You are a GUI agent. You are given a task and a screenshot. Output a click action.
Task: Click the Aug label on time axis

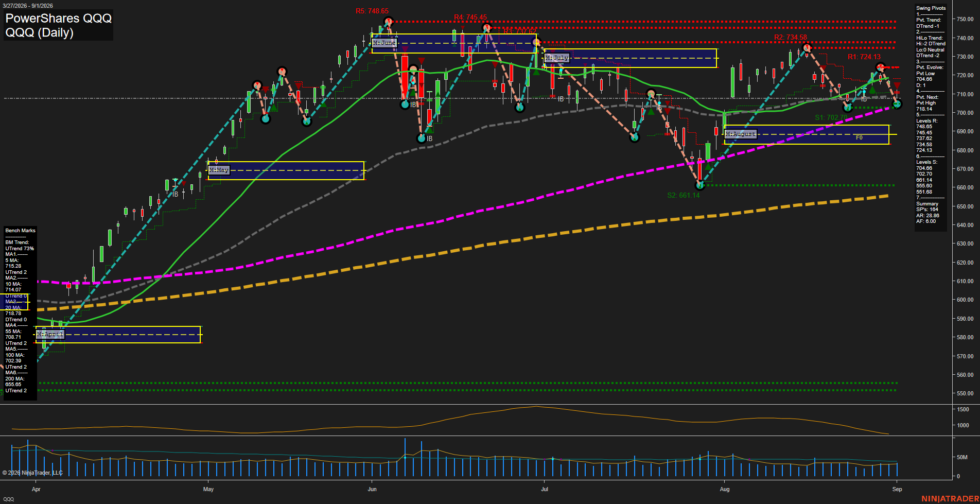725,489
